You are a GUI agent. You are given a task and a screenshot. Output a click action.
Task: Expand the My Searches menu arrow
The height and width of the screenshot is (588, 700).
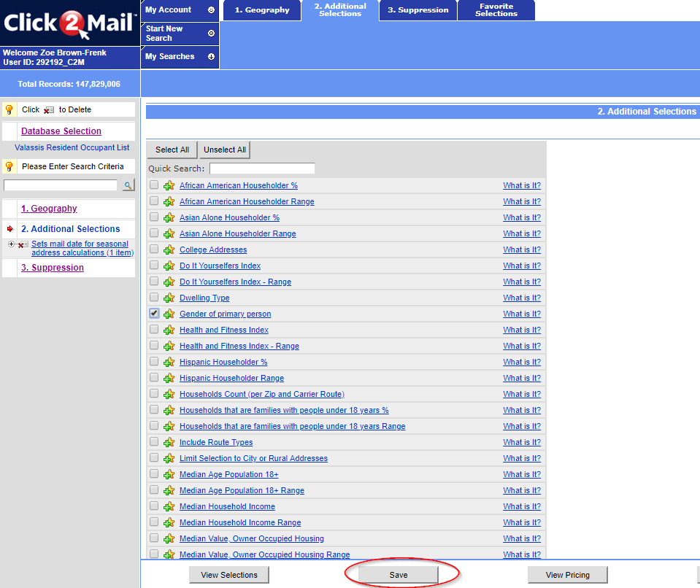211,57
